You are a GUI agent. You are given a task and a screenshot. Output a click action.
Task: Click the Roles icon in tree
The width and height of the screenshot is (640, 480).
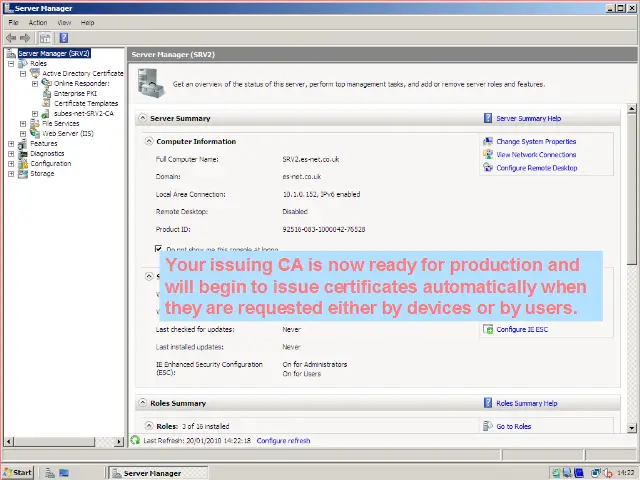click(x=23, y=64)
